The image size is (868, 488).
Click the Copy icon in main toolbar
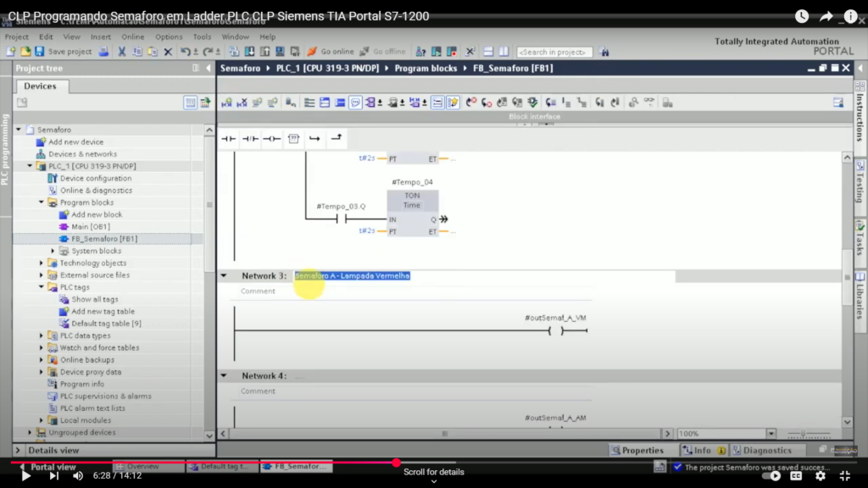point(137,52)
